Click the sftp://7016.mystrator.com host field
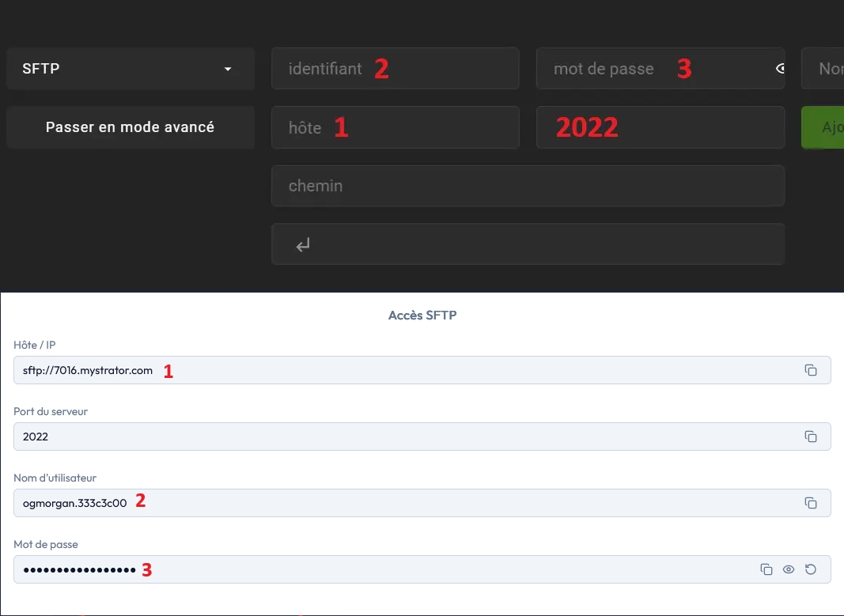The width and height of the screenshot is (844, 616). tap(396, 370)
